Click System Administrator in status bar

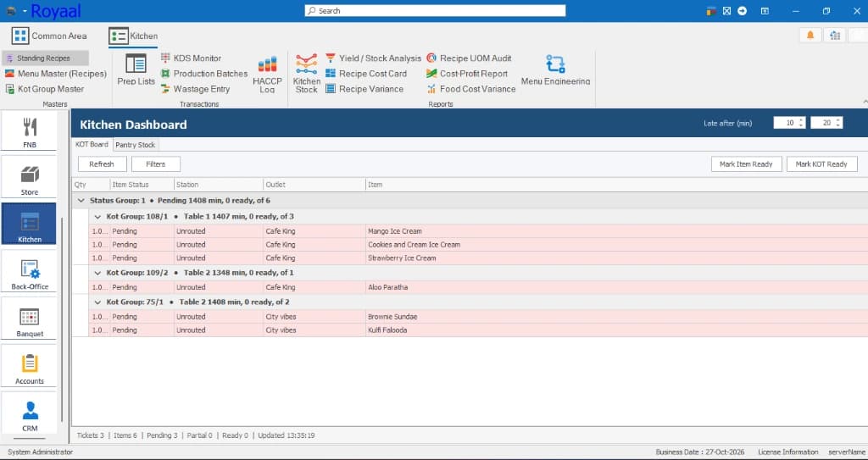41,452
